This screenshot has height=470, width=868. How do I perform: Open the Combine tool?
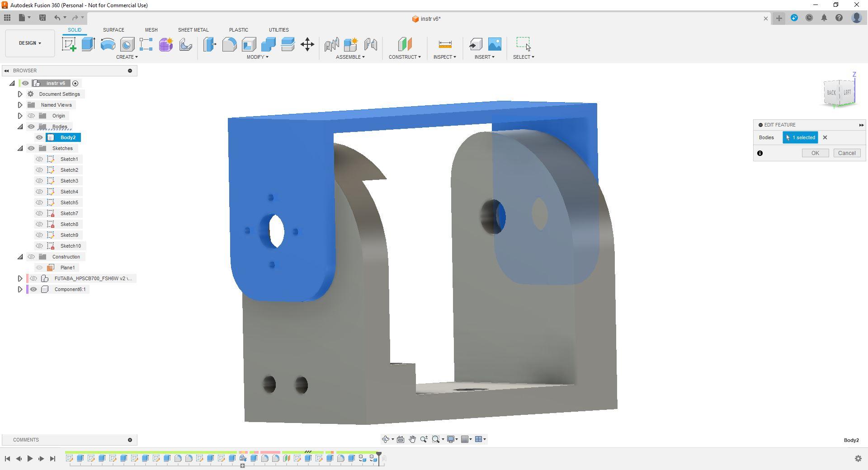pyautogui.click(x=268, y=44)
